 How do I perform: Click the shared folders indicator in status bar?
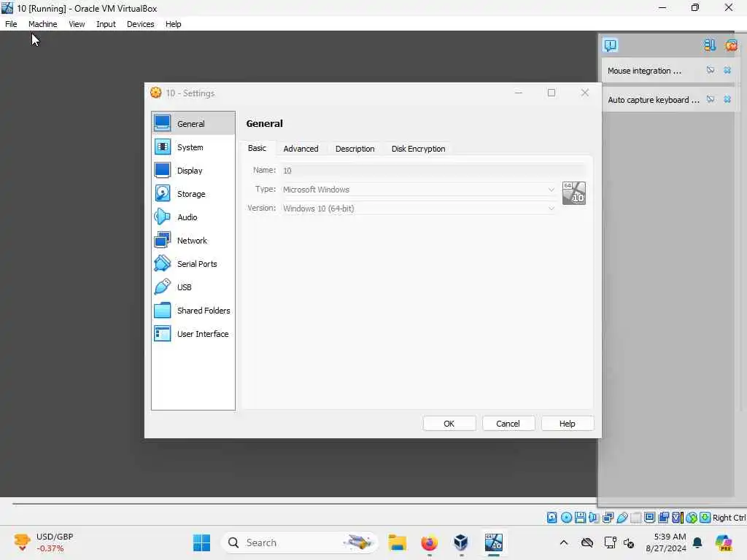click(635, 518)
